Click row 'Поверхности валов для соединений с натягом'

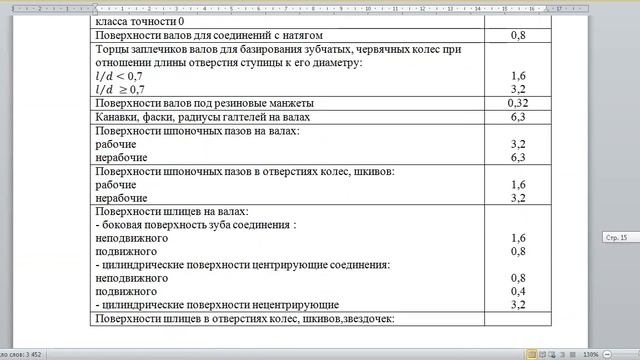click(287, 36)
